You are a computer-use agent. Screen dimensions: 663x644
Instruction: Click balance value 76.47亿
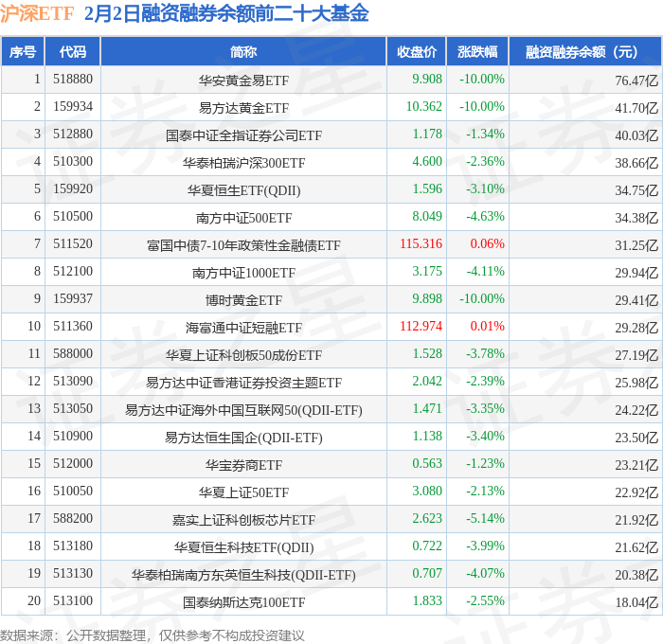[636, 80]
